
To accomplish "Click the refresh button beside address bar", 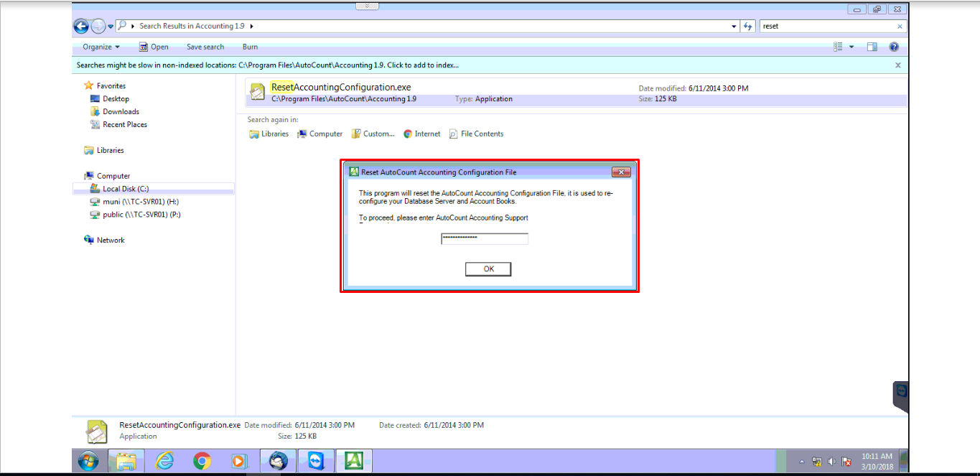I will point(747,27).
